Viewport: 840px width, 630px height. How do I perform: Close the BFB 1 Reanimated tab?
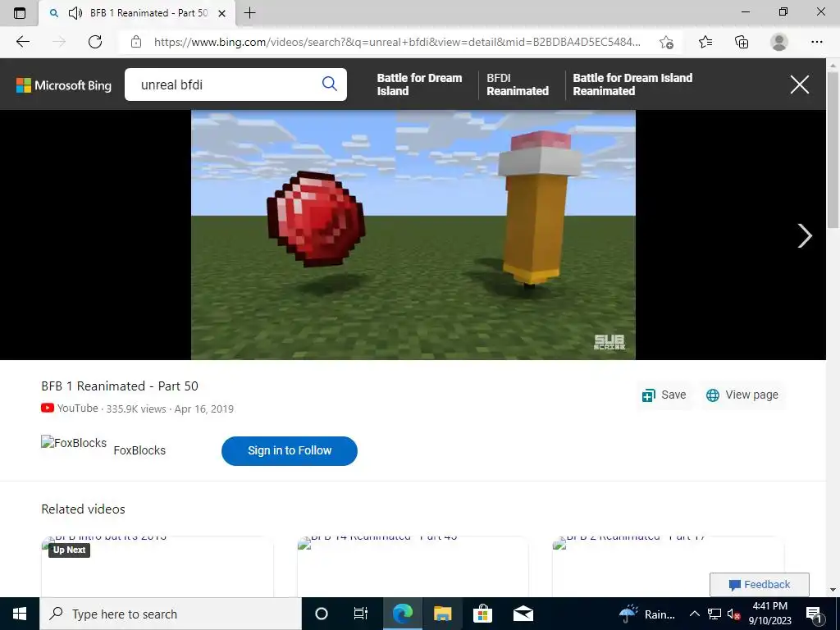pyautogui.click(x=221, y=13)
